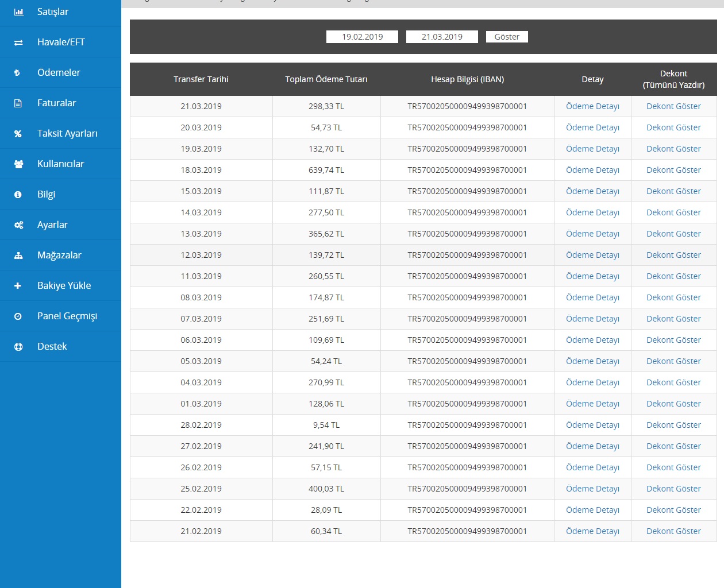The width and height of the screenshot is (724, 588).
Task: Select Bakiye Yükle in the sidebar
Action: pyautogui.click(x=60, y=286)
